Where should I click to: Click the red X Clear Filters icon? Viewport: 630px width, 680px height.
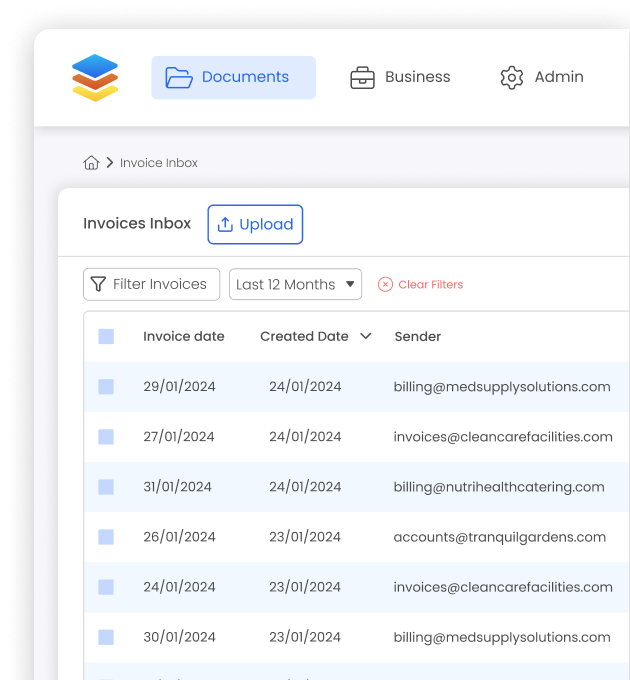(x=385, y=285)
